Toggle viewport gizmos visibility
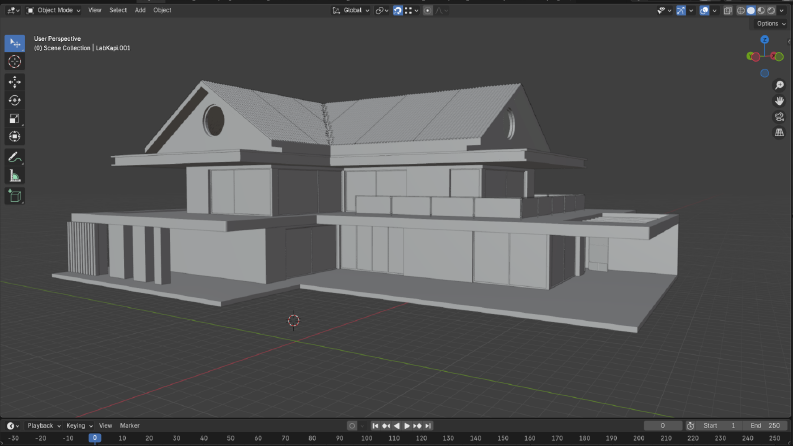This screenshot has width=793, height=446. [681, 10]
